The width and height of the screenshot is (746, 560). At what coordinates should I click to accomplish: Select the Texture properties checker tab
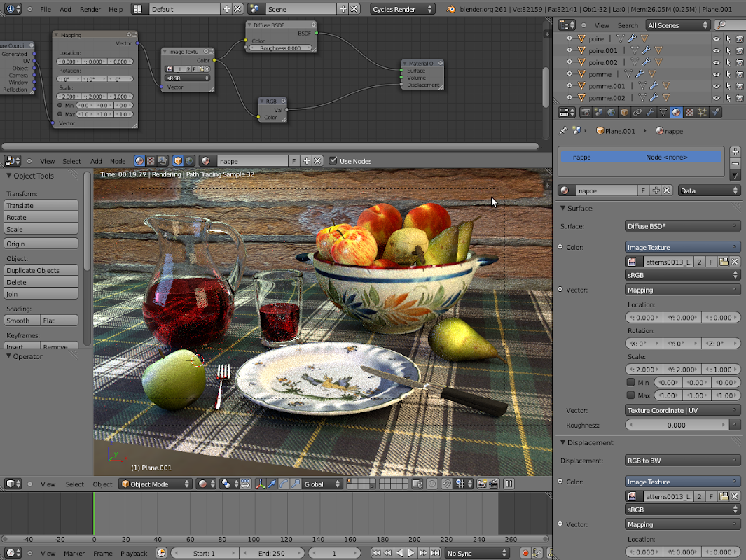[689, 112]
